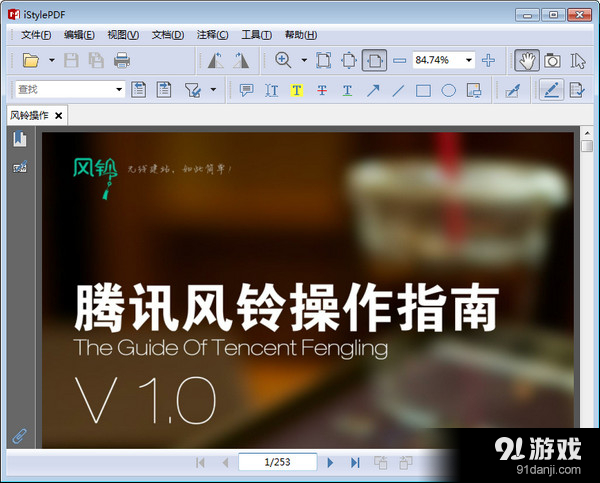Close the 风铃操作 tab
Image resolution: width=600 pixels, height=483 pixels.
59,116
